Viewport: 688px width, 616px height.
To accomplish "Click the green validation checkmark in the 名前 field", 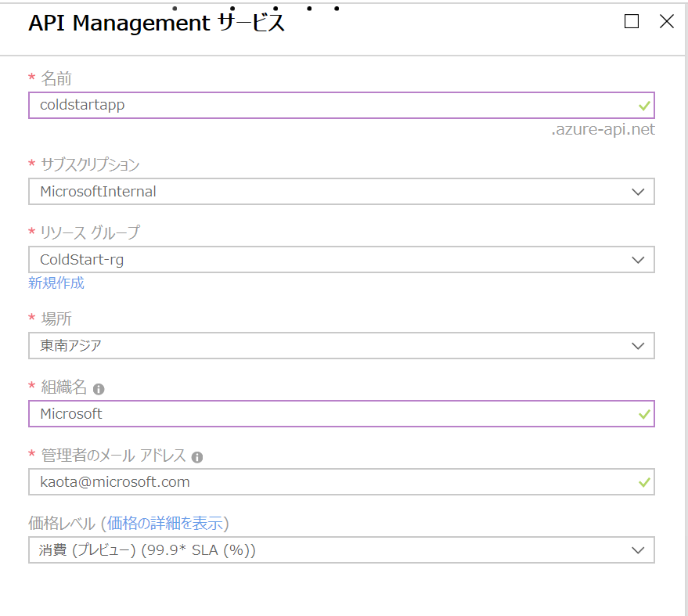I will click(643, 105).
